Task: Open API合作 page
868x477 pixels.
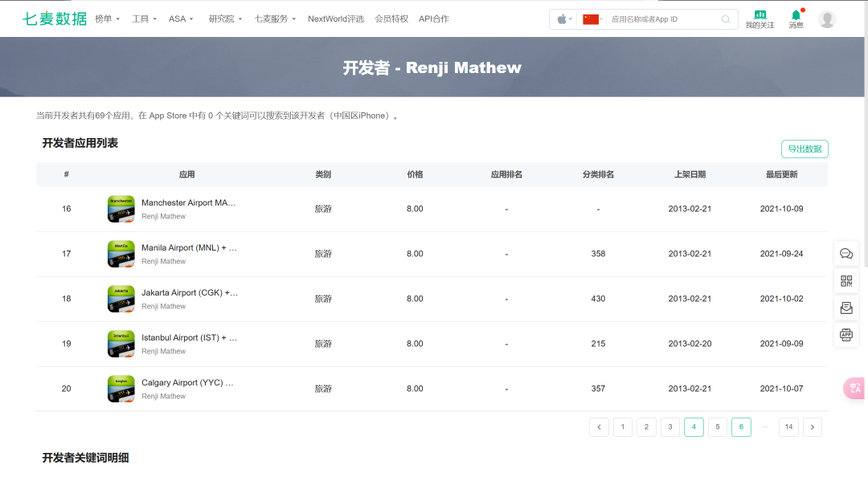Action: 434,18
